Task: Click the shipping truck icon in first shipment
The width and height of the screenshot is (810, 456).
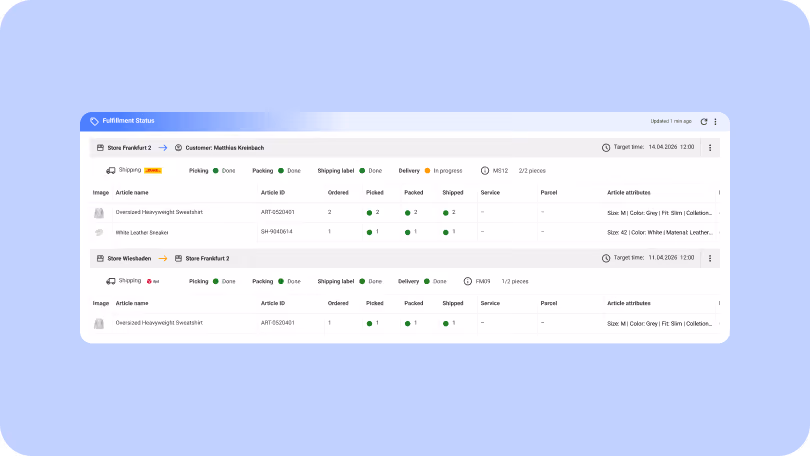Action: point(111,170)
